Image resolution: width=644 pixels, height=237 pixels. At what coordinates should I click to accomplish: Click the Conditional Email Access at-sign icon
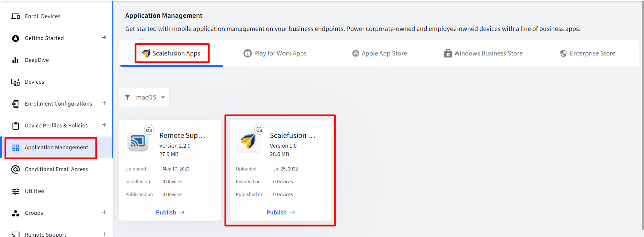click(15, 169)
